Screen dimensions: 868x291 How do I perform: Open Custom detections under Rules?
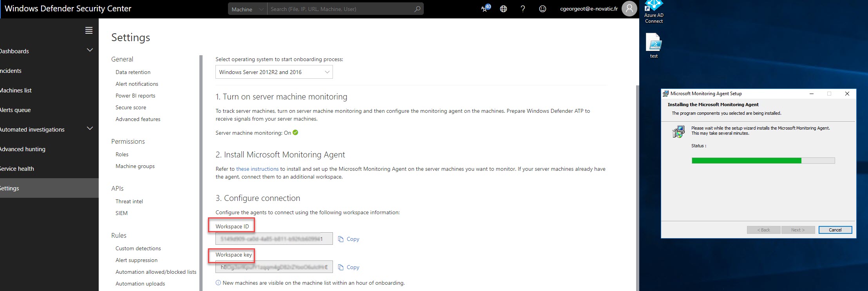point(138,248)
